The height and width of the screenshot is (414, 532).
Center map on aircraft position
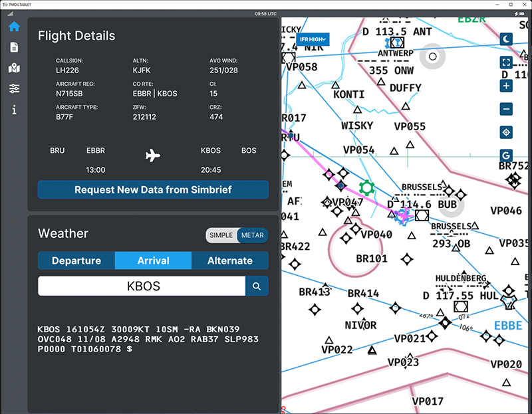[506, 132]
